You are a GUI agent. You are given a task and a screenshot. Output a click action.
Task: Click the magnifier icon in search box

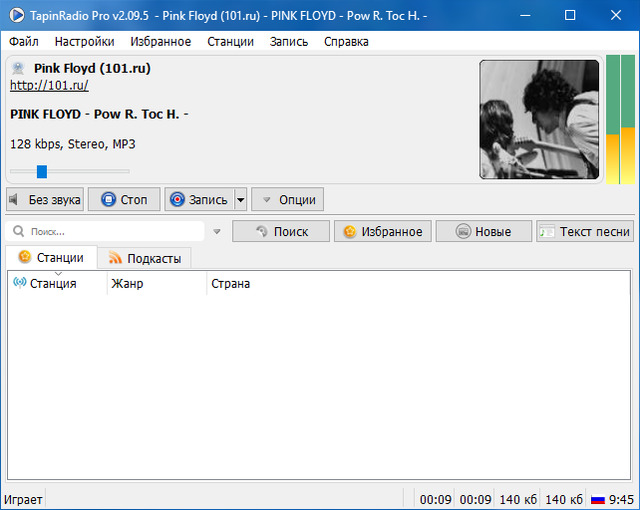tap(19, 231)
